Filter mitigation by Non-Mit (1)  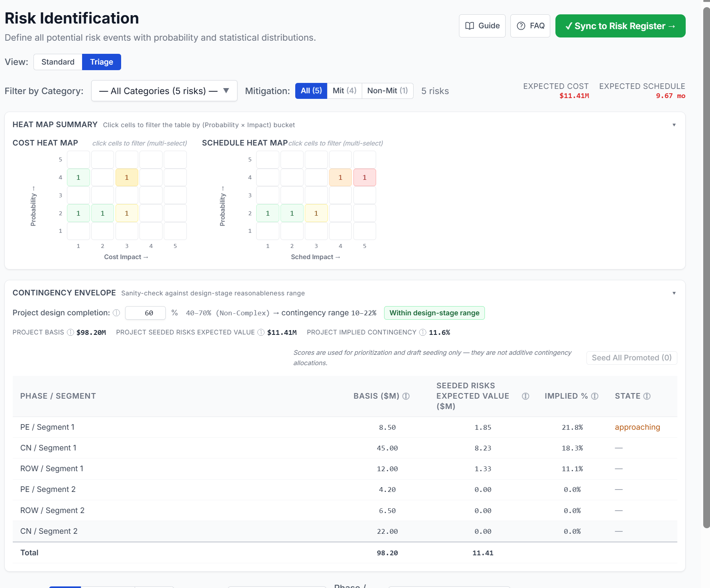[x=388, y=91]
